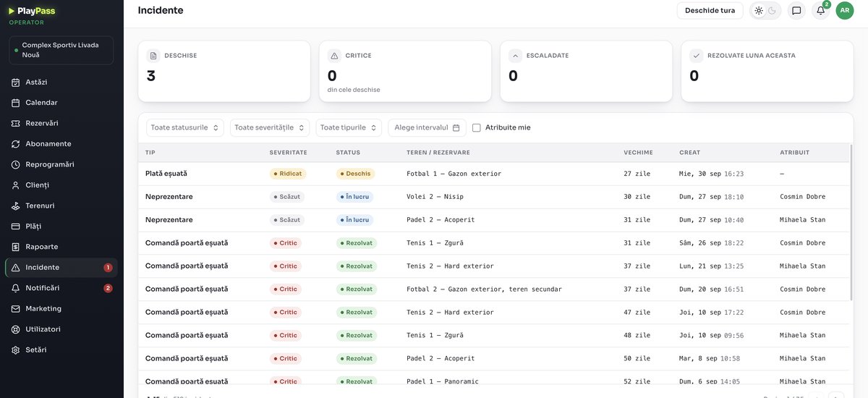868x398 pixels.
Task: Click the date Lun, 21 sep 13:25
Action: [711, 266]
